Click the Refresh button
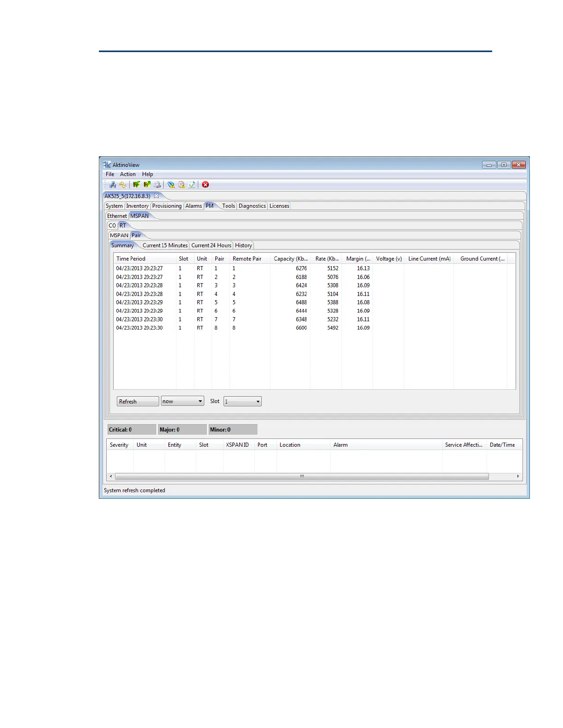The image size is (563, 728). click(x=138, y=401)
